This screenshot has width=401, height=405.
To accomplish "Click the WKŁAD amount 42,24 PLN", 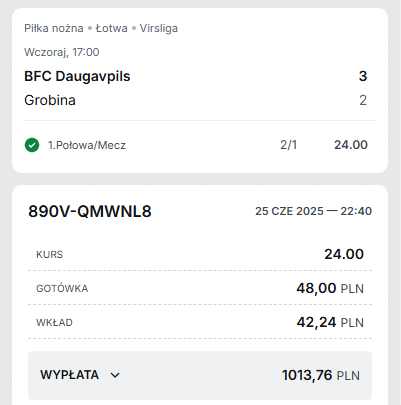I will pos(330,323).
